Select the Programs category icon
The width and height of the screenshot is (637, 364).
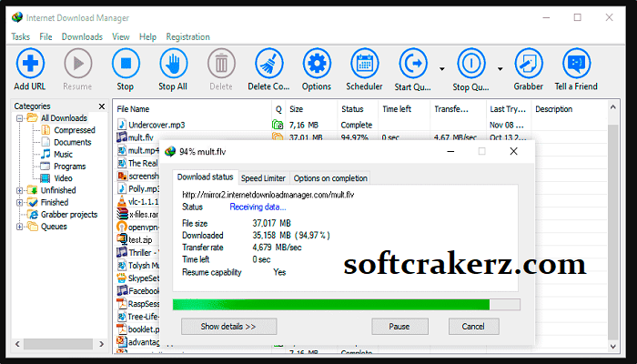pos(45,167)
